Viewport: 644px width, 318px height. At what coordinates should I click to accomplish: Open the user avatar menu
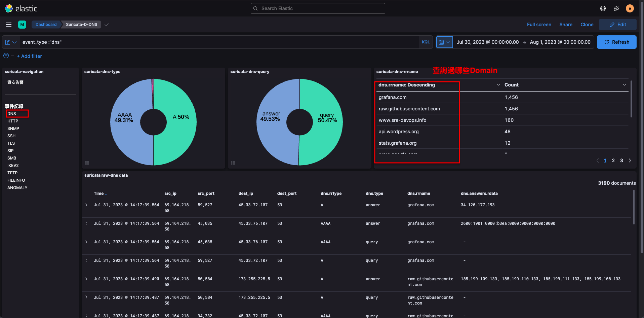click(x=630, y=8)
